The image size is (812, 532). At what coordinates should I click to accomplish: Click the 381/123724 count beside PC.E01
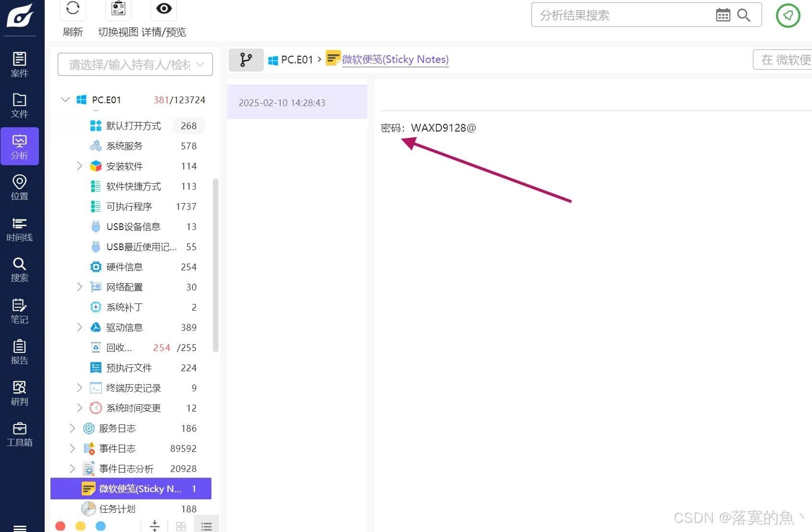tap(179, 100)
